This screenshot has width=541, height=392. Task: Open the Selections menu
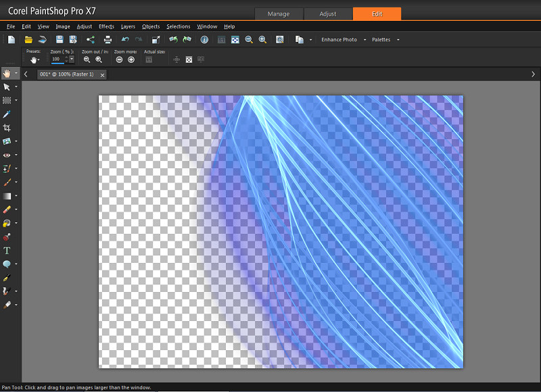tap(178, 26)
